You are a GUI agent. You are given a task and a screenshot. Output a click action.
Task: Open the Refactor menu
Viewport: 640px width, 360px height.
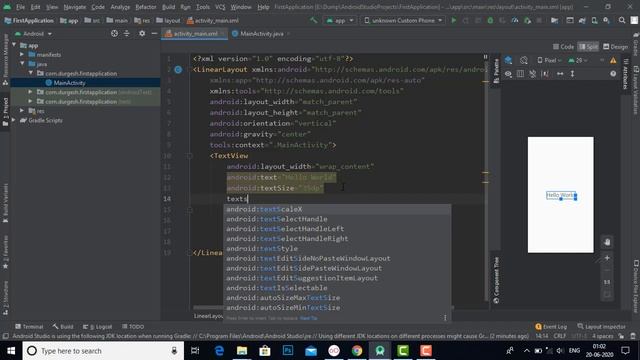click(x=146, y=7)
